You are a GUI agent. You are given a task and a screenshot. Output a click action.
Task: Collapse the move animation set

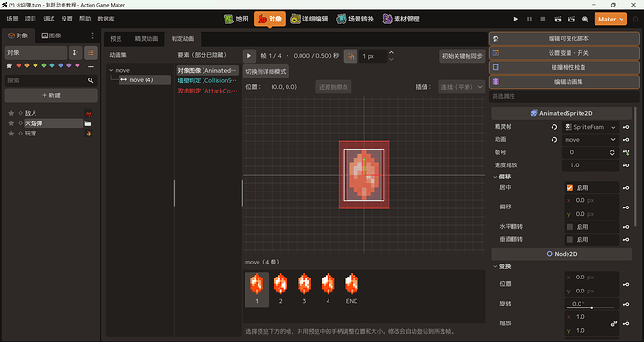pyautogui.click(x=111, y=70)
